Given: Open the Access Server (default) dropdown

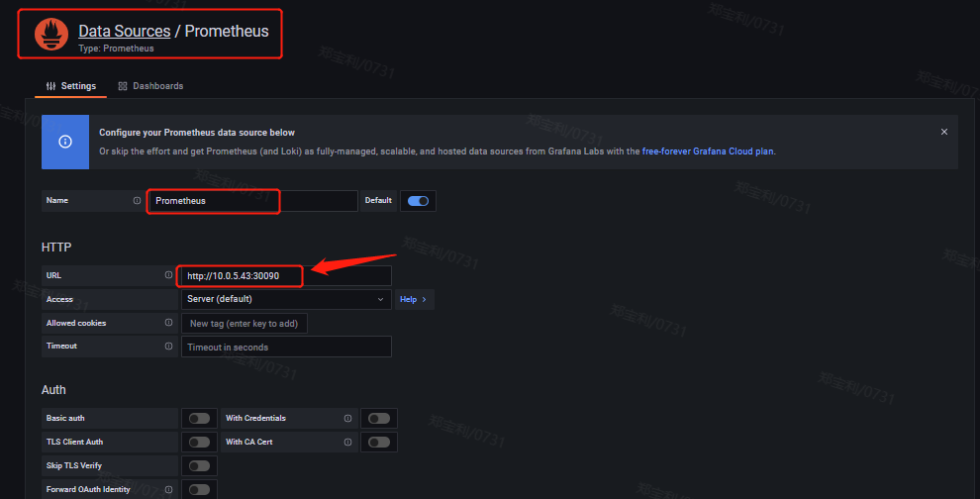Looking at the screenshot, I should tap(286, 300).
